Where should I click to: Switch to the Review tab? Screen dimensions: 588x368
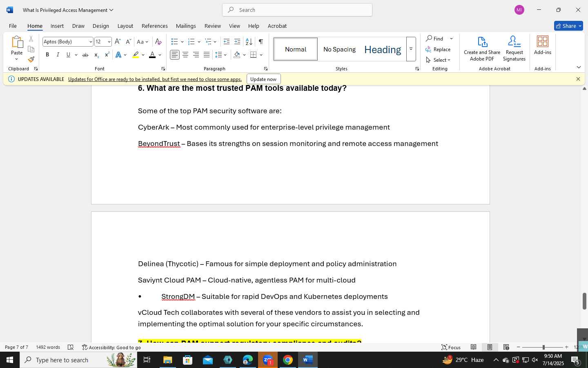[x=213, y=26]
